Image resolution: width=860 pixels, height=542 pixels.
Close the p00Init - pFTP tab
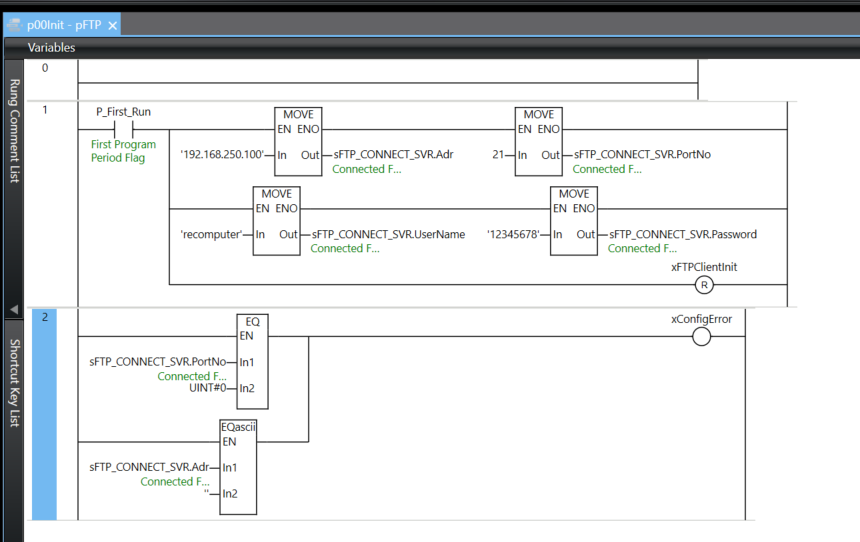tap(113, 25)
